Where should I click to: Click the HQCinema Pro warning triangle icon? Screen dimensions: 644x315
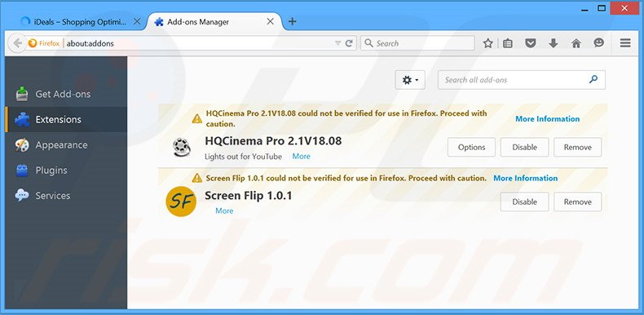[197, 119]
